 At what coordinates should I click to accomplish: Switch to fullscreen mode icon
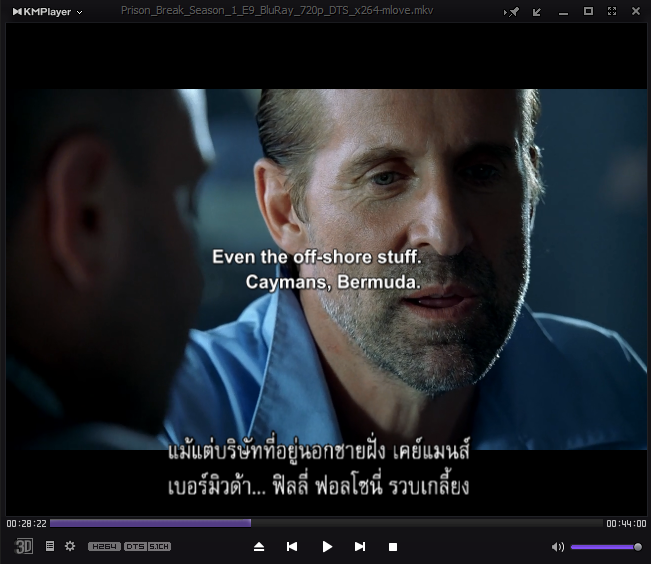(x=612, y=11)
